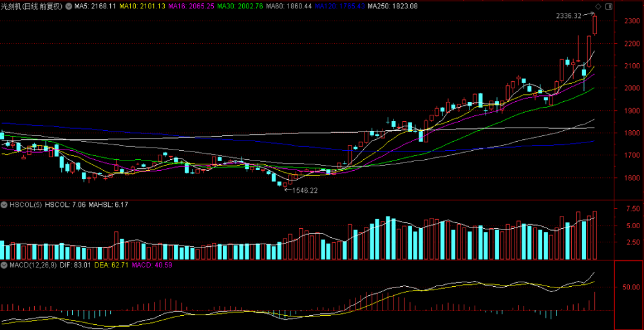Click the 2336.32 high price annotation
644x330 pixels.
point(569,15)
